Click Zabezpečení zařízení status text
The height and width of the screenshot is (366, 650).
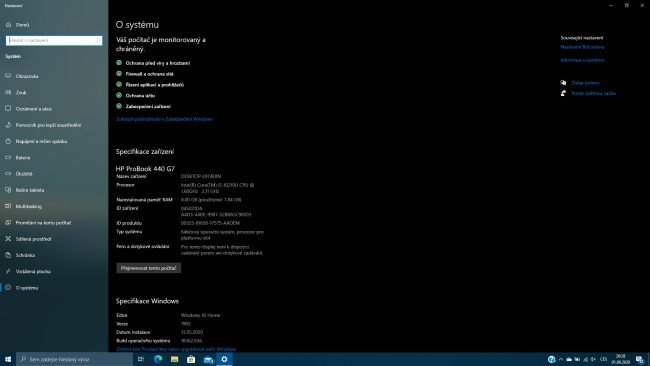point(148,106)
